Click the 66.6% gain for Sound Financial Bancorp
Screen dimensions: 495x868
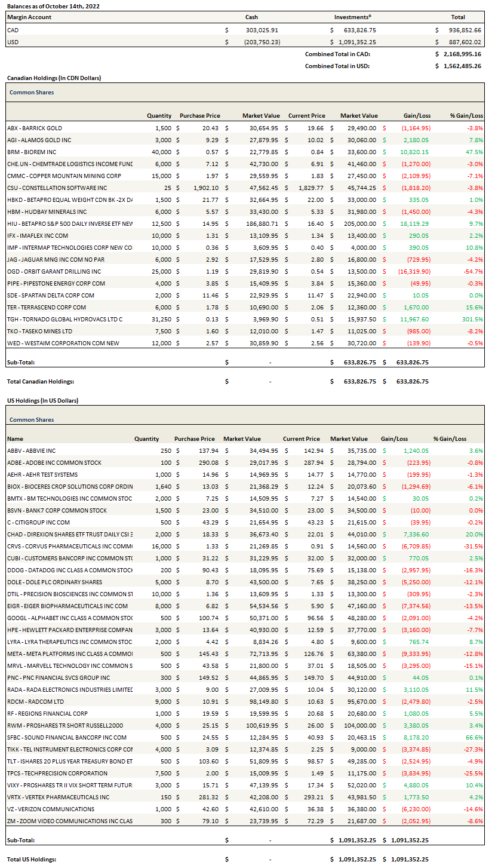[473, 737]
